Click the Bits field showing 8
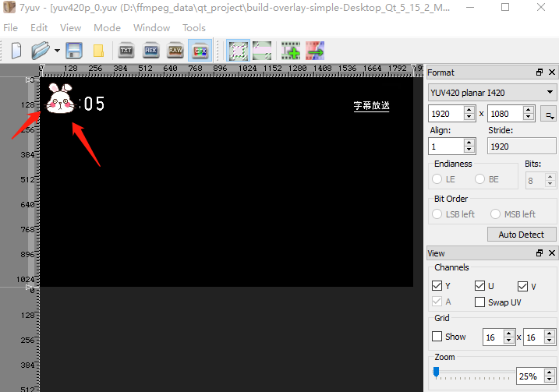 pyautogui.click(x=535, y=181)
